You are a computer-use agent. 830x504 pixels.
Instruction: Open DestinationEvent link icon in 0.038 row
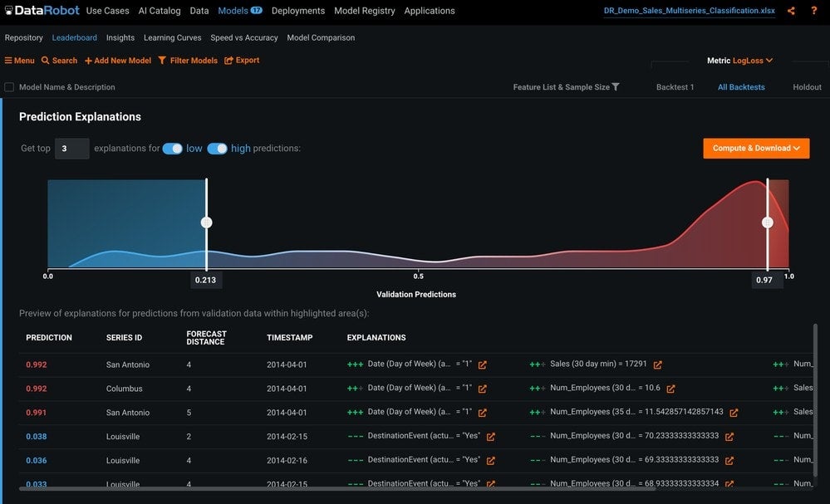tap(491, 436)
